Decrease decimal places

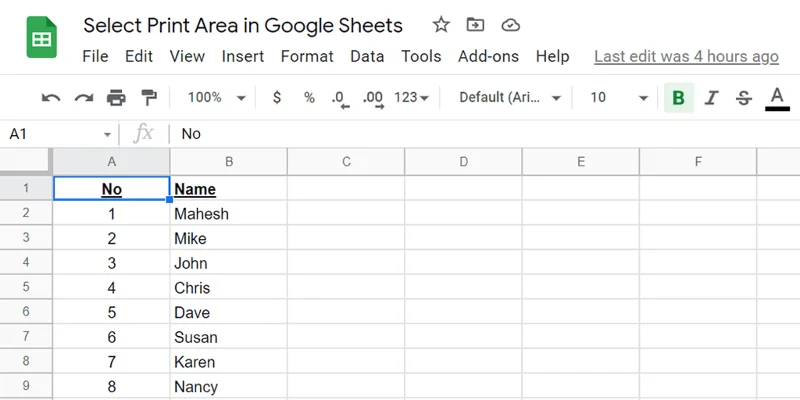click(341, 98)
